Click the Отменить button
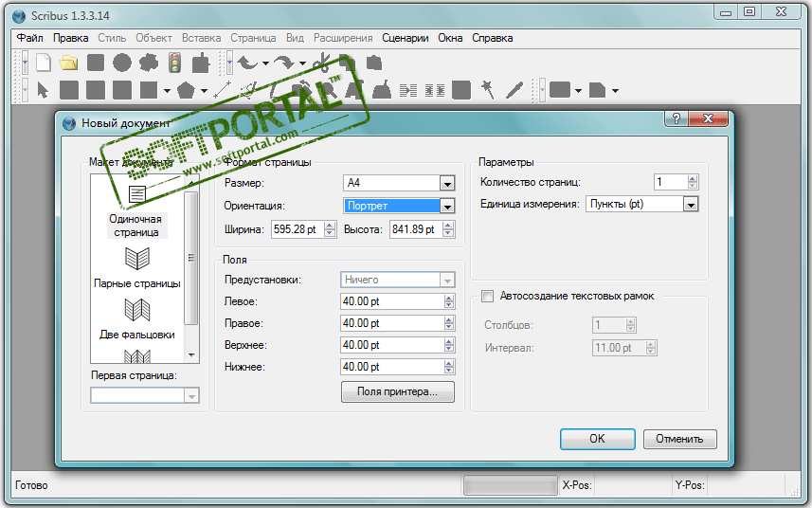This screenshot has width=812, height=508. click(x=680, y=439)
